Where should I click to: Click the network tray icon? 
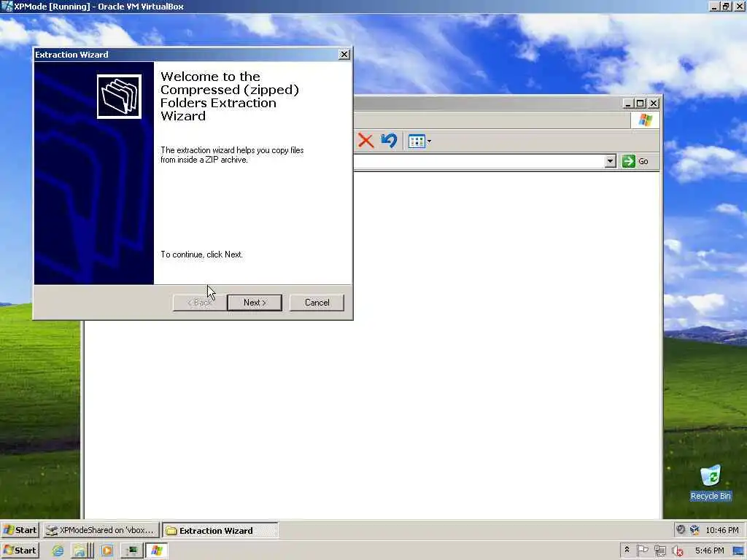(659, 551)
